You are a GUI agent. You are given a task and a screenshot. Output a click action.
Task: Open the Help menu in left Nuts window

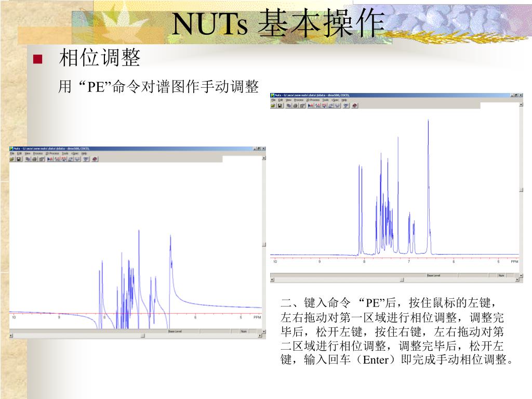84,154
